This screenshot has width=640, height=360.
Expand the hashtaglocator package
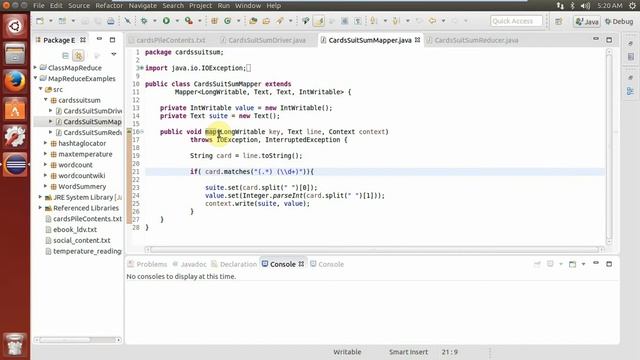point(46,143)
